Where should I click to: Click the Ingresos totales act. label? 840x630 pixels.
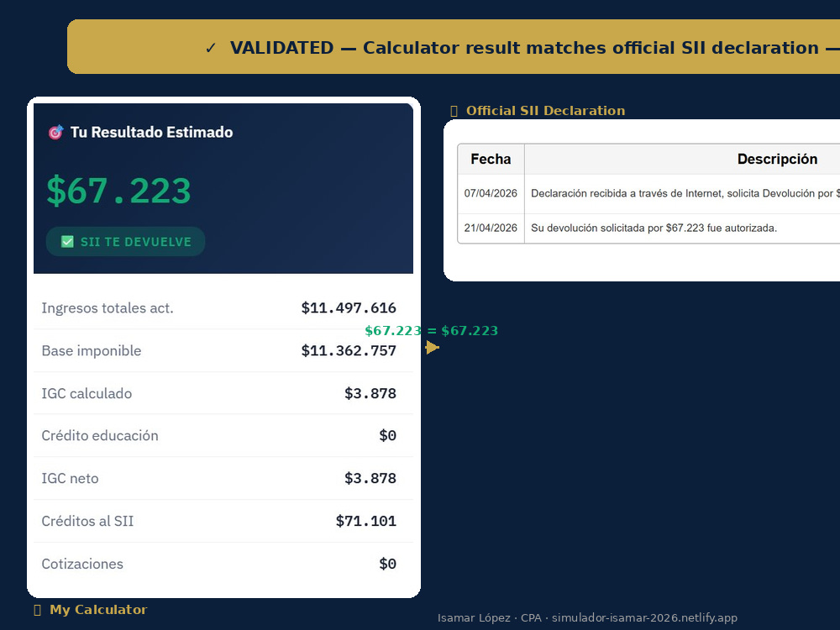pyautogui.click(x=108, y=308)
